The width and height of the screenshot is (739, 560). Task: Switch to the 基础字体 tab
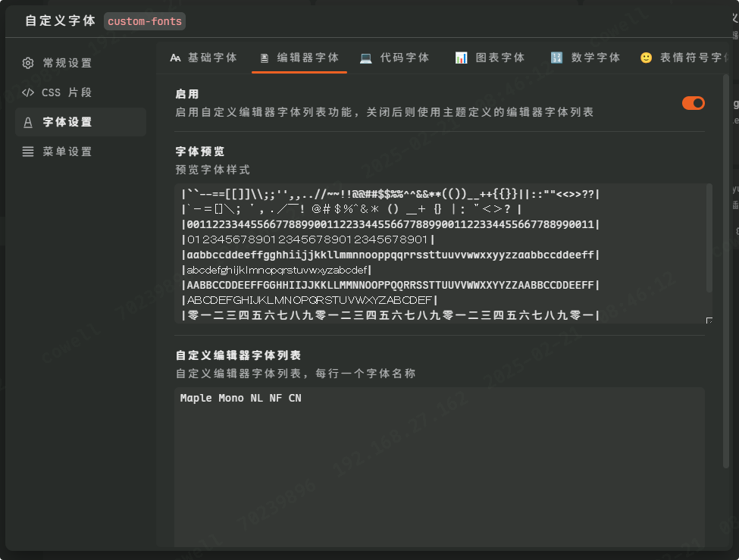[x=203, y=58]
